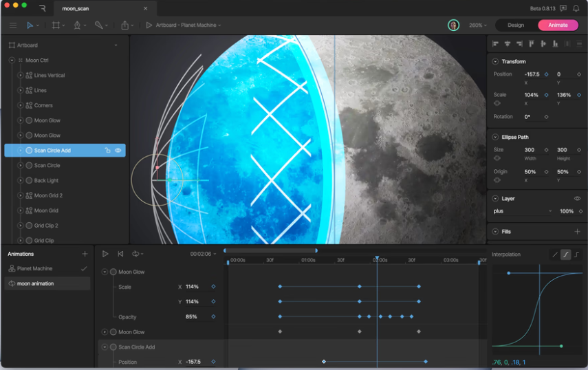Switch to Design mode
The width and height of the screenshot is (588, 370).
tap(516, 25)
